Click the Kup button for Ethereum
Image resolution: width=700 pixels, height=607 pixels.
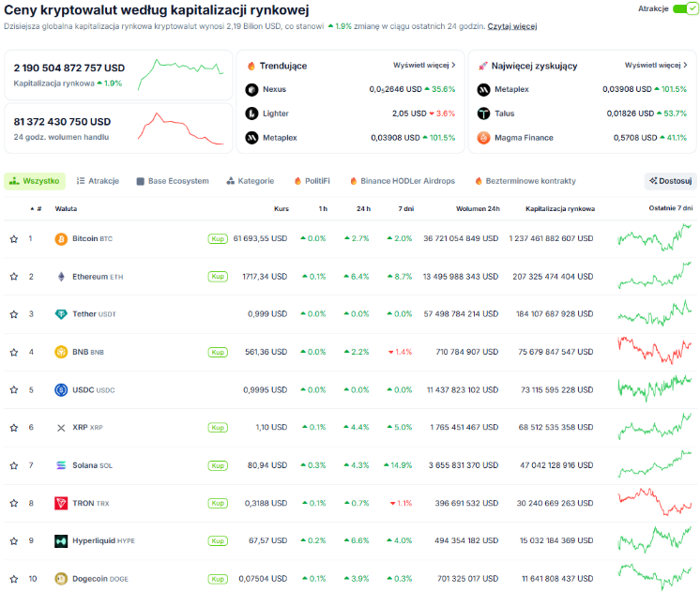218,277
